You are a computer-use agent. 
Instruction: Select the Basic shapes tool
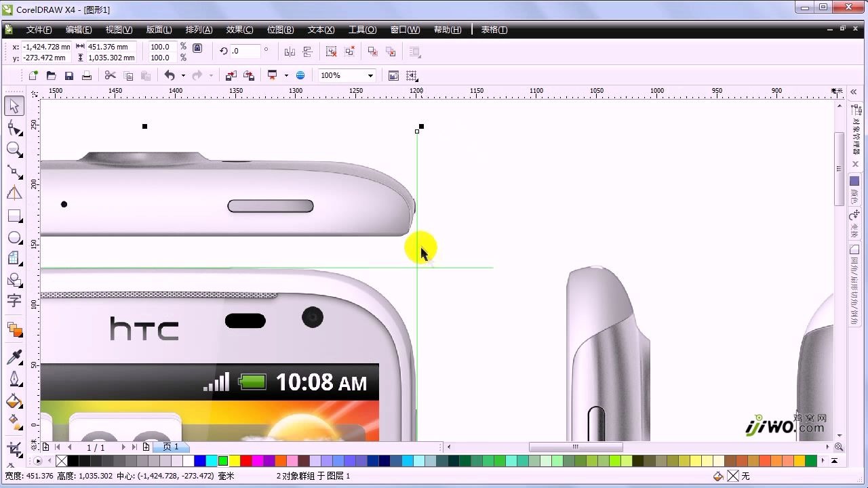(x=14, y=279)
